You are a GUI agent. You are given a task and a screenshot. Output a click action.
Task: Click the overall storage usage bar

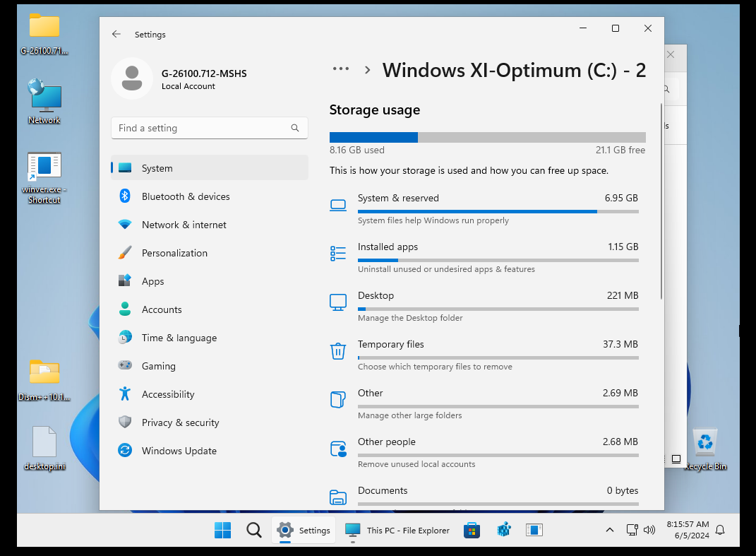point(488,137)
